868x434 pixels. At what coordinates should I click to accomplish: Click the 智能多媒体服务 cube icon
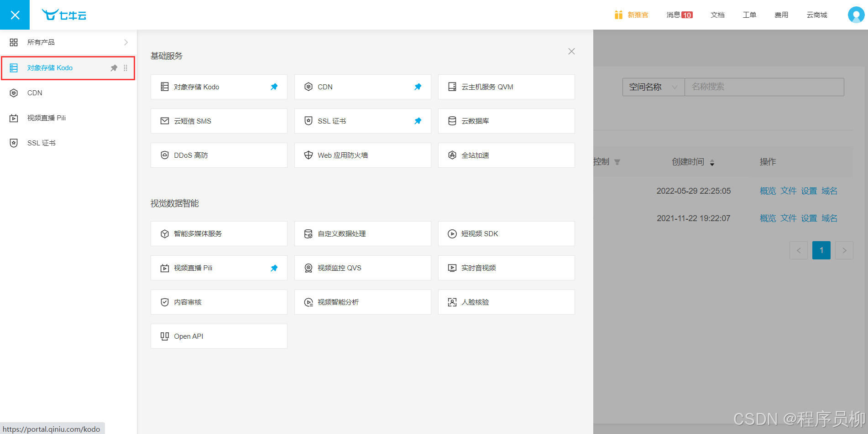165,234
